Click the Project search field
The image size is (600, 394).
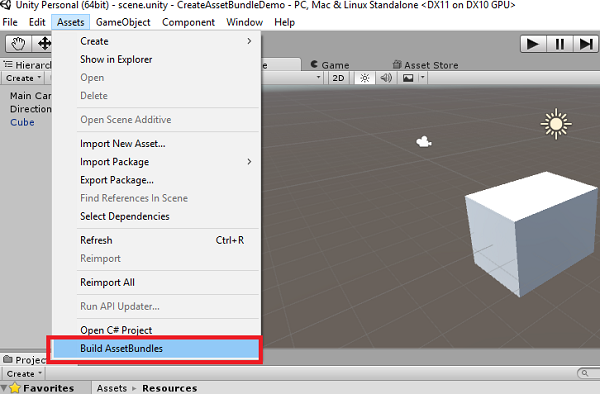[589, 373]
